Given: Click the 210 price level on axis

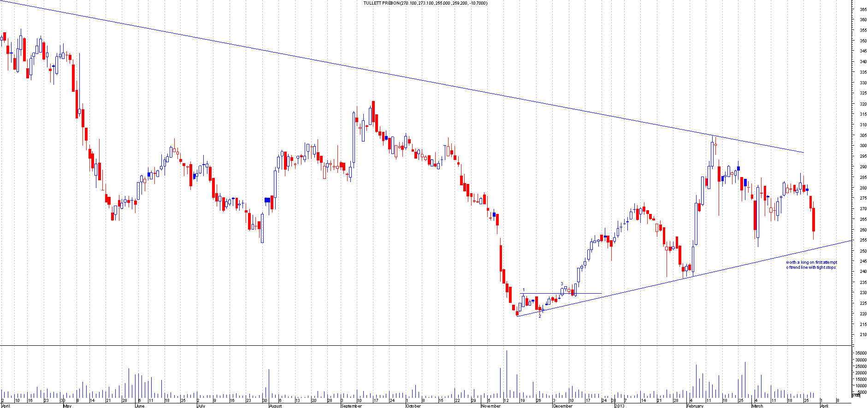Looking at the screenshot, I should (862, 335).
